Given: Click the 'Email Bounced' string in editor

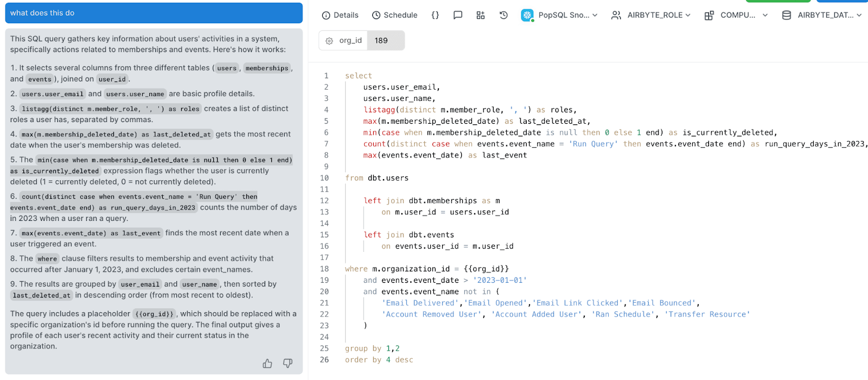Looking at the screenshot, I should click(x=662, y=303).
